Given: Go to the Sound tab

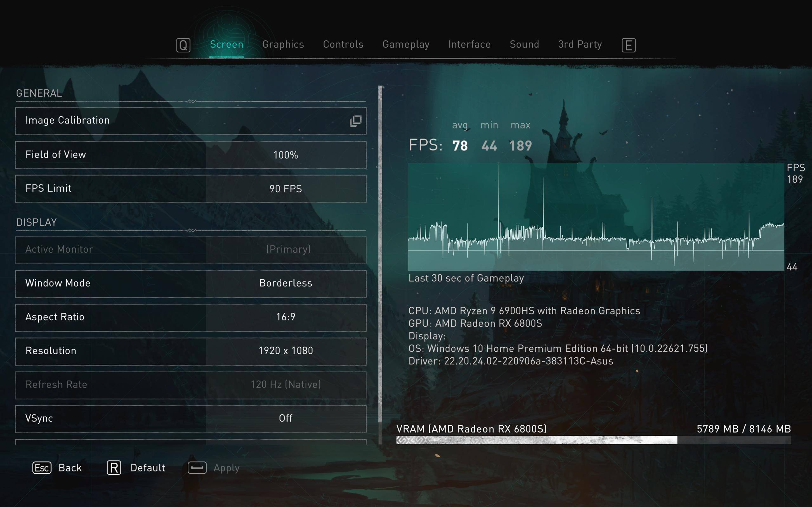Looking at the screenshot, I should pyautogui.click(x=524, y=45).
